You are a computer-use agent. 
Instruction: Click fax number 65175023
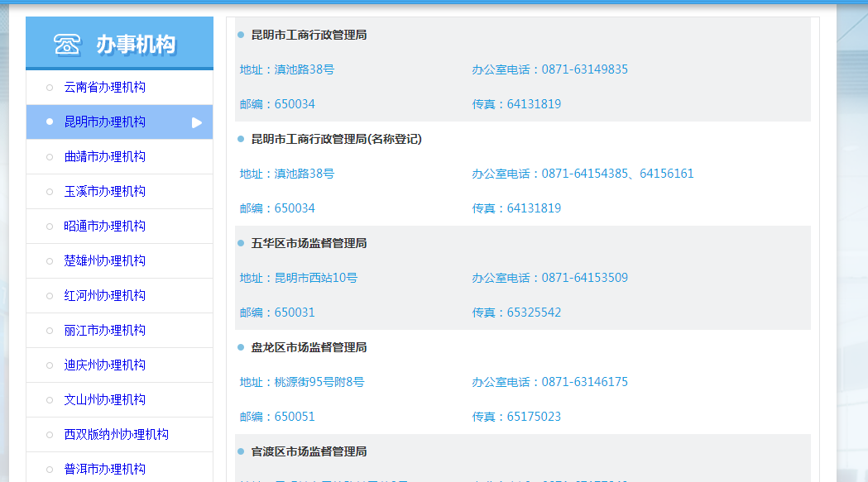[534, 417]
